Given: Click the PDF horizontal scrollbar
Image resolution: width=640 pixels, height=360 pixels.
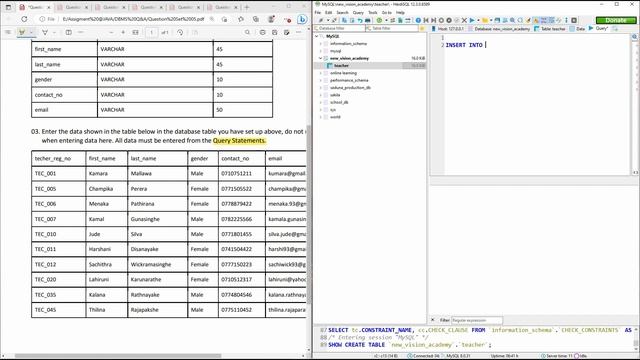Looking at the screenshot, I should click(x=118, y=356).
